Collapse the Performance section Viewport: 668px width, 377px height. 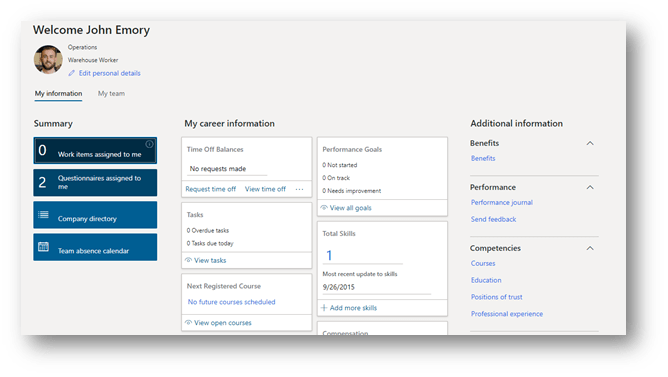tap(590, 187)
